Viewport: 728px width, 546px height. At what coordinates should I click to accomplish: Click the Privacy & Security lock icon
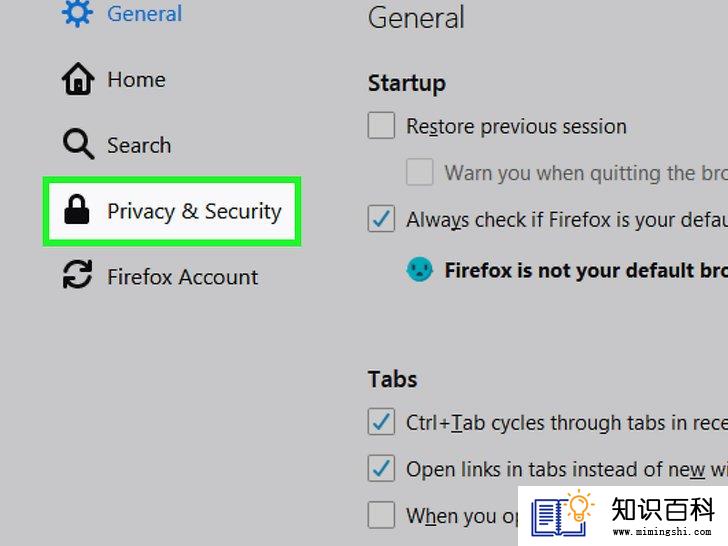pyautogui.click(x=77, y=210)
